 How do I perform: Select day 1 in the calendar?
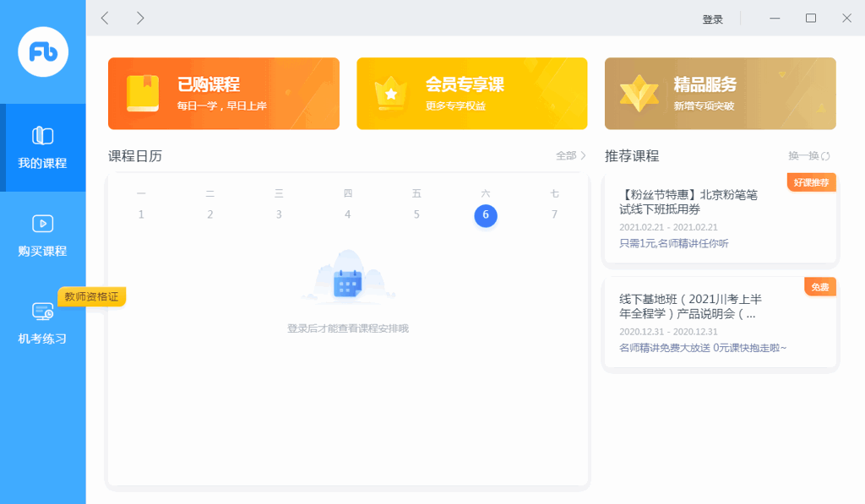click(x=141, y=214)
